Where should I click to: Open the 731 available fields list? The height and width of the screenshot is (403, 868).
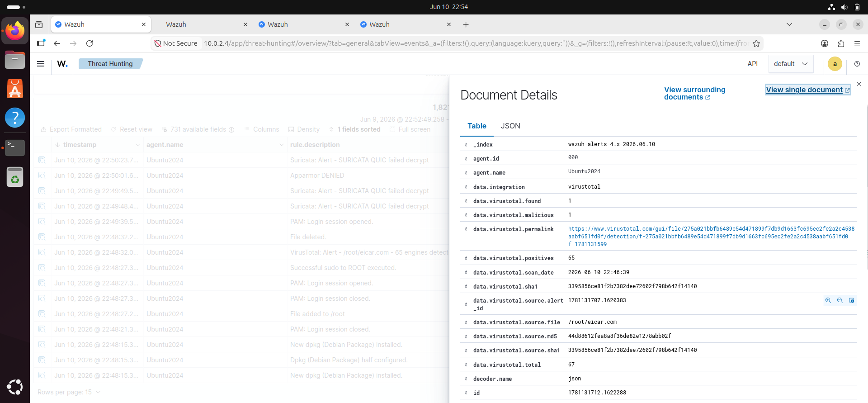tap(198, 129)
